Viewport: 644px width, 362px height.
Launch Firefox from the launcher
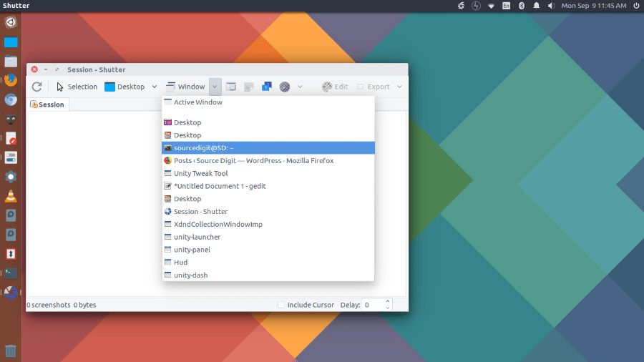11,80
